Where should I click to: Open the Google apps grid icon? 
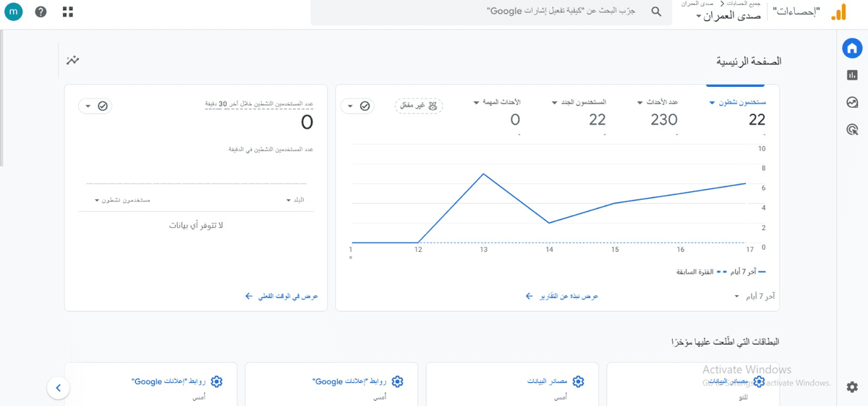click(x=68, y=12)
